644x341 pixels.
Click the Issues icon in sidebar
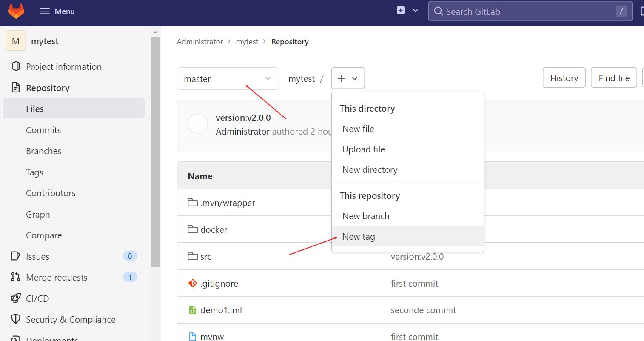coord(16,256)
